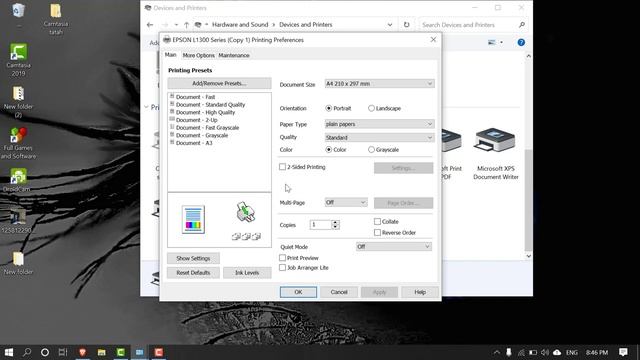Enable 2-Sided Printing checkbox
Screen dimensions: 640x360
pyautogui.click(x=282, y=167)
